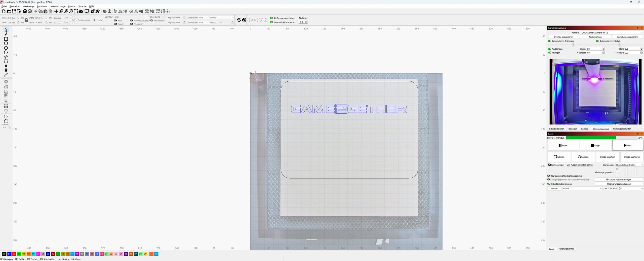Open the Laserwerkzeuge menu
The image size is (644, 261).
(x=57, y=6)
